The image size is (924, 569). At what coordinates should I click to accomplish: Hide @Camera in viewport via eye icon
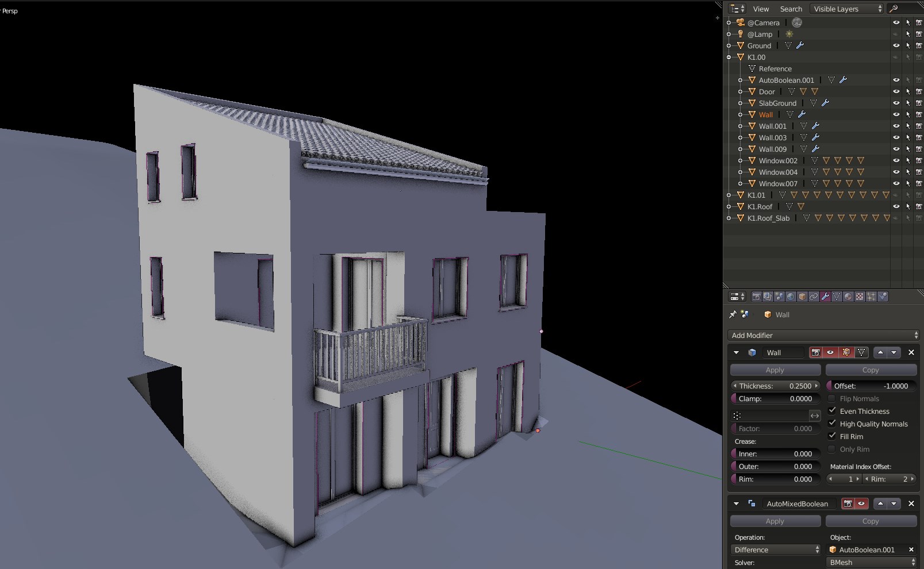(896, 22)
